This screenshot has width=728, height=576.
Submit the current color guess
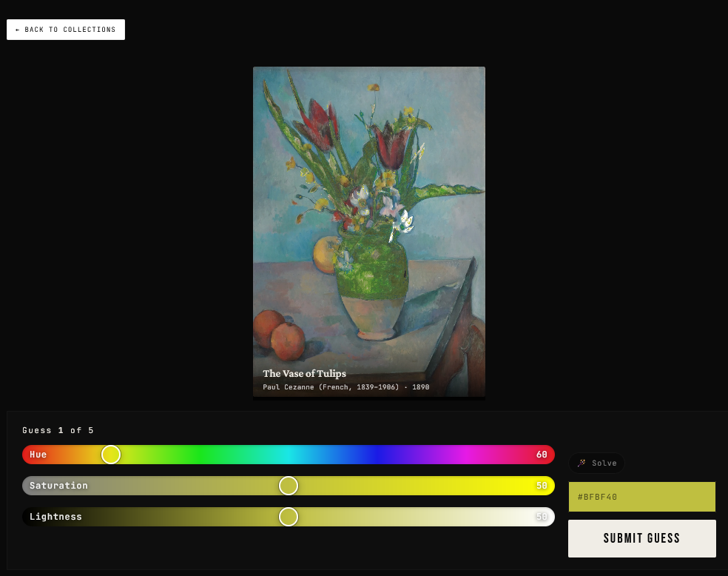pos(641,538)
